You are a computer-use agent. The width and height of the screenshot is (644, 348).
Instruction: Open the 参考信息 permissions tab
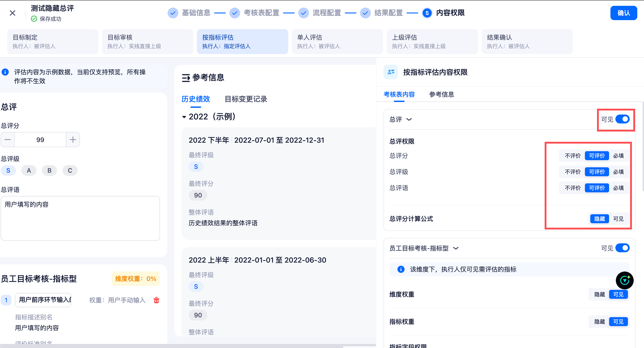pos(441,94)
